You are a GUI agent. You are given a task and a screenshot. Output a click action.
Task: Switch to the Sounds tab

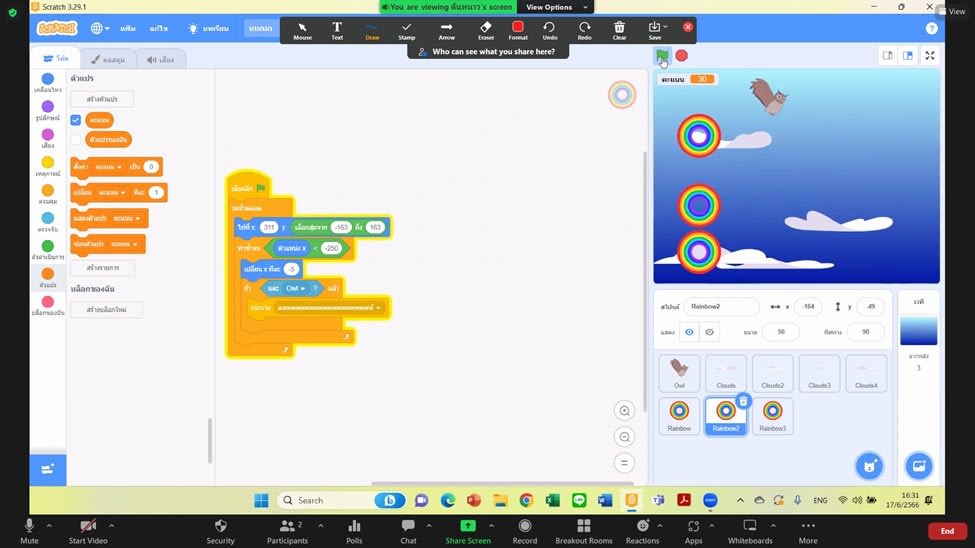pos(160,59)
